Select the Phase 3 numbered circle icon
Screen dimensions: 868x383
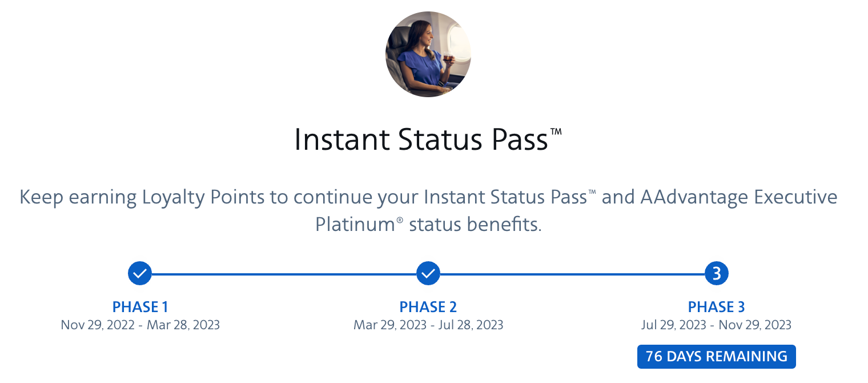pyautogui.click(x=717, y=273)
